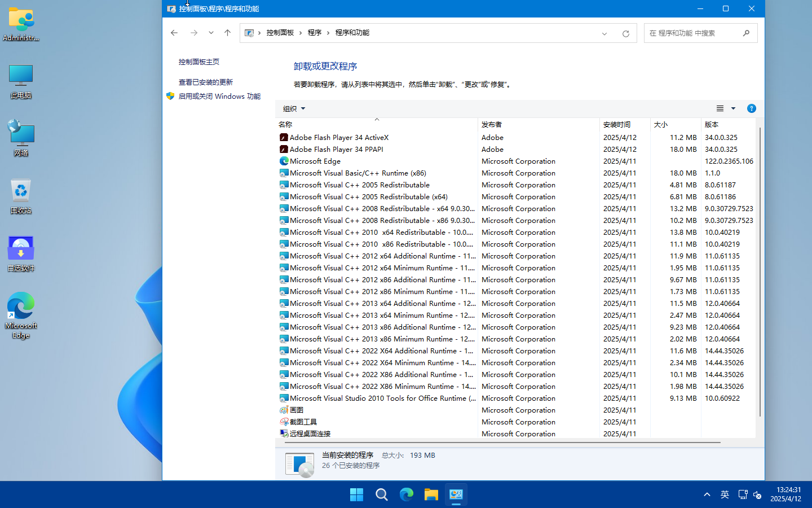This screenshot has width=812, height=508.
Task: Open 控制面板主页 link
Action: pyautogui.click(x=199, y=62)
